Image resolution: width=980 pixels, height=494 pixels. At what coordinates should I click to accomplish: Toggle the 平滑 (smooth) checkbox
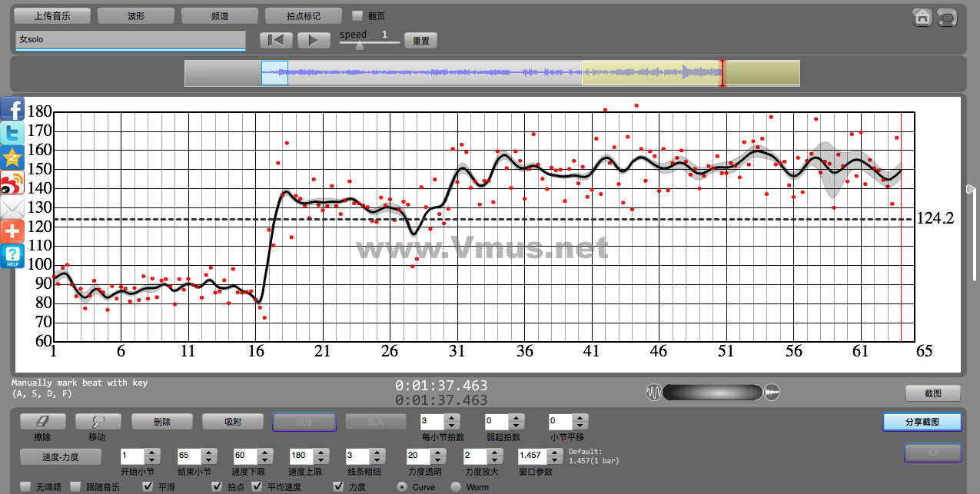point(148,487)
